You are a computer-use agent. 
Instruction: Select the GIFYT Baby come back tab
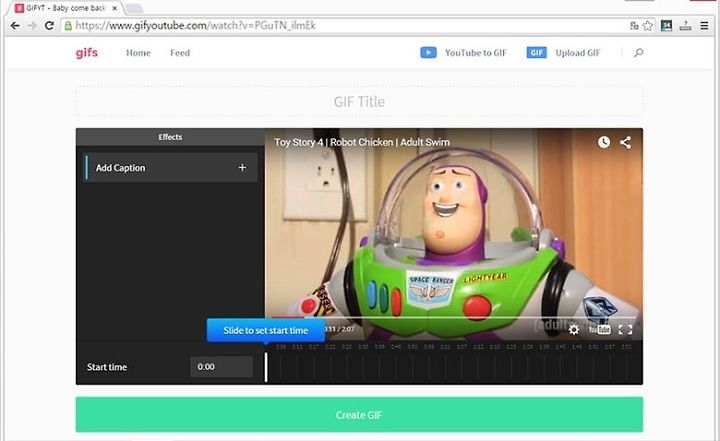[67, 8]
